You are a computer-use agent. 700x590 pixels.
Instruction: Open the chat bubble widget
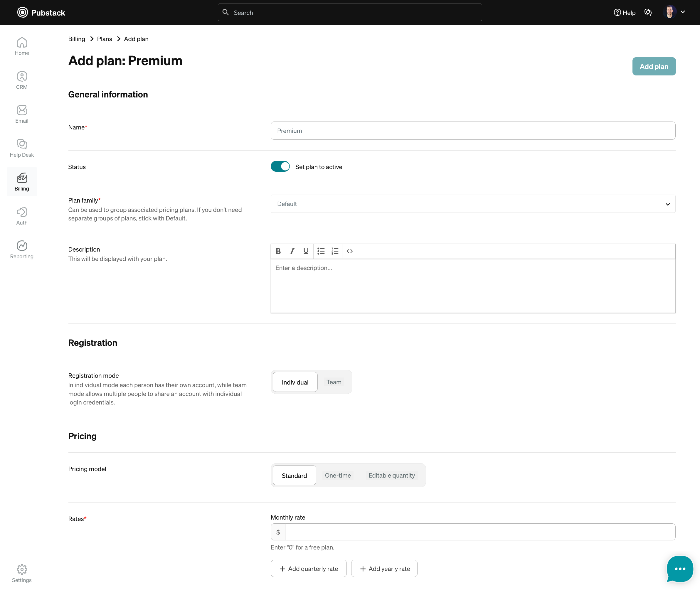679,569
